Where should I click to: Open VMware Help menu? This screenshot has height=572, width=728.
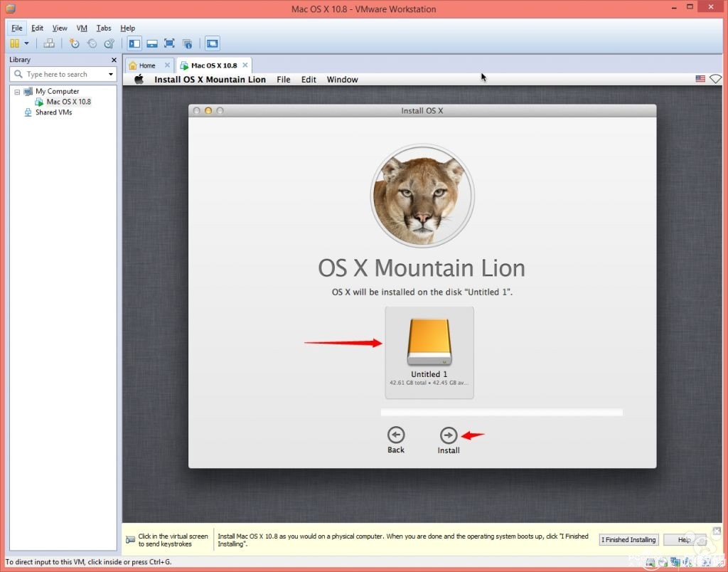pos(128,28)
